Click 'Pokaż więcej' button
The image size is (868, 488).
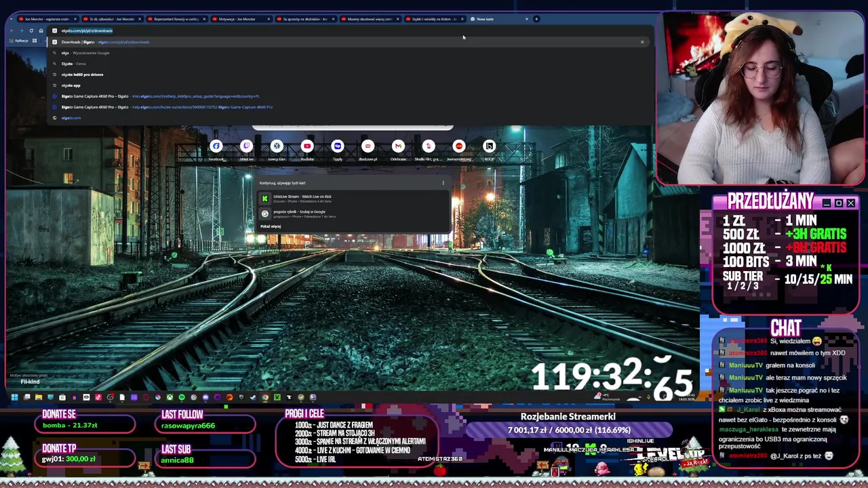[x=271, y=226]
